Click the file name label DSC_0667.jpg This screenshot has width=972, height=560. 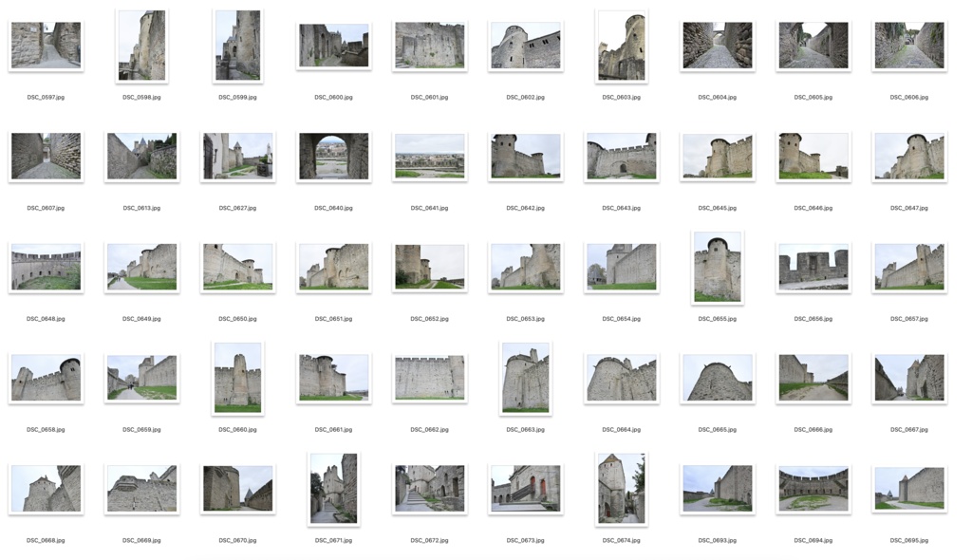coord(909,430)
